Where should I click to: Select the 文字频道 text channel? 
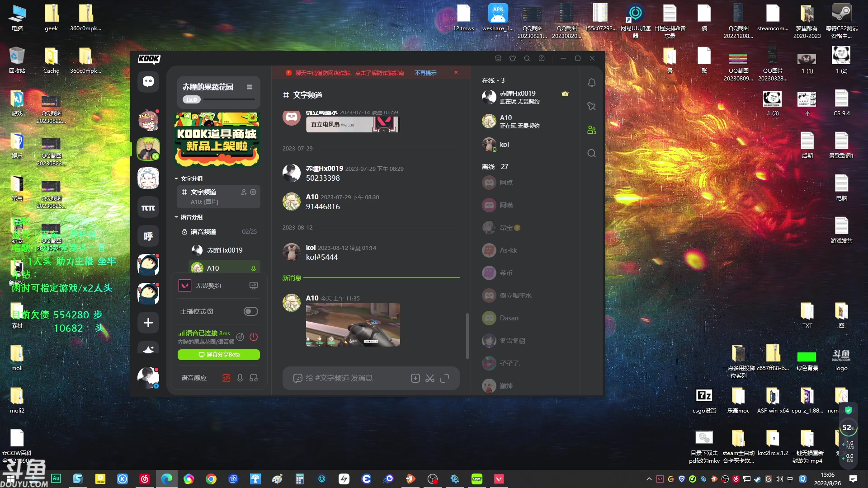click(218, 197)
